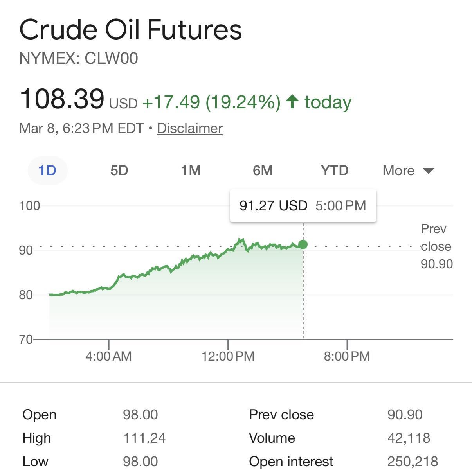
Task: Click the Prev close 90.90 chart label
Action: [436, 246]
